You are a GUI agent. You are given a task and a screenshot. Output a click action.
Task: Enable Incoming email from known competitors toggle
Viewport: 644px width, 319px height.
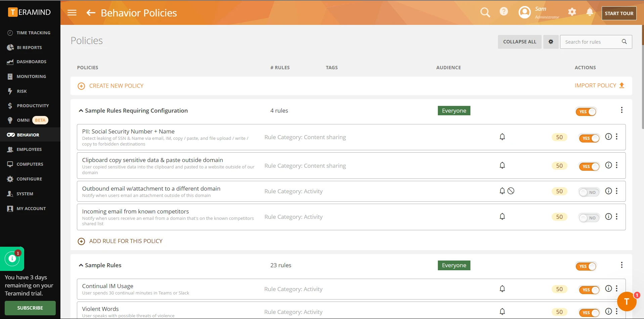[x=589, y=218]
